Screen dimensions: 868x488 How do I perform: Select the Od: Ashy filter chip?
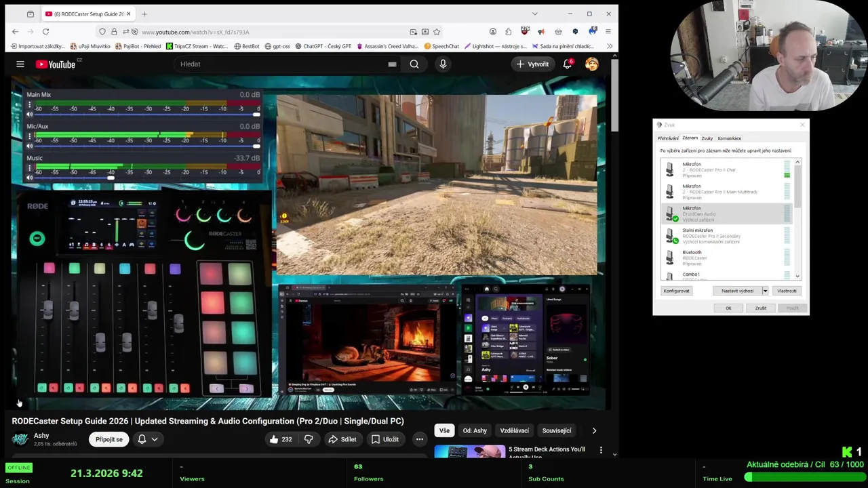(475, 430)
